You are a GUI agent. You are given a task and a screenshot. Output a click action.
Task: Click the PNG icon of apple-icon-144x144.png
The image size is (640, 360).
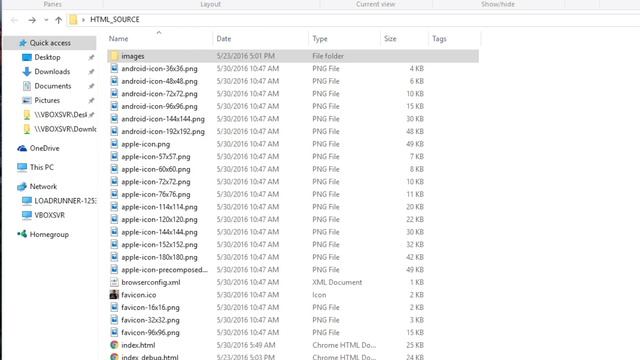pyautogui.click(x=114, y=232)
